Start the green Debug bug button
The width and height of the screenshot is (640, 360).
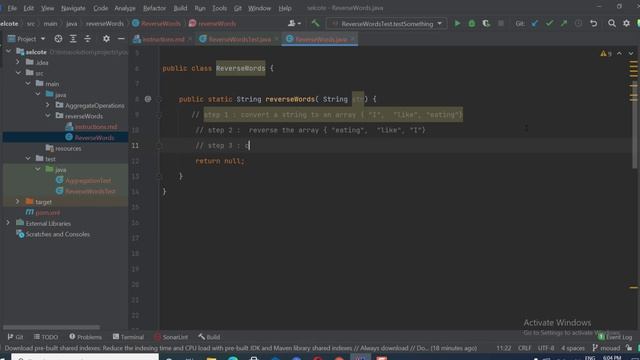(x=471, y=24)
